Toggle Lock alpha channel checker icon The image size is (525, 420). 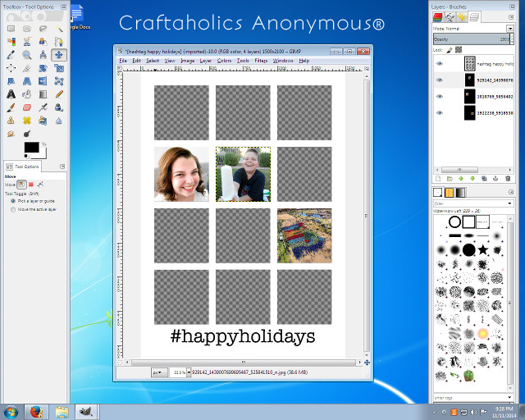point(459,49)
